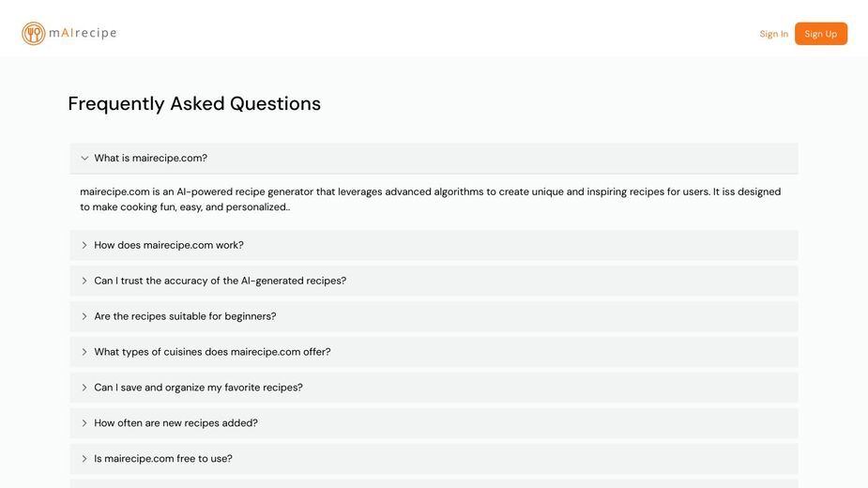Expand 'How does mairecipe.com work?' question

point(434,245)
